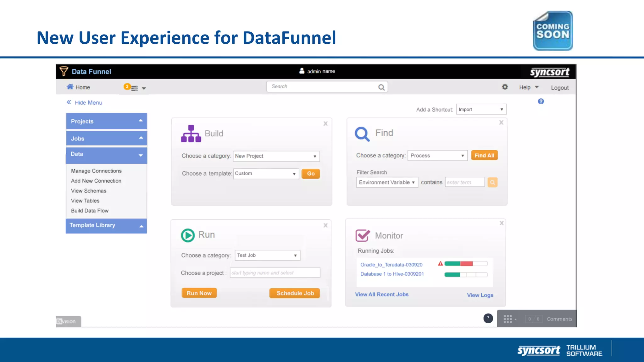Viewport: 644px width, 362px height.
Task: Click the Data Funnel funnel logo icon
Action: (64, 71)
